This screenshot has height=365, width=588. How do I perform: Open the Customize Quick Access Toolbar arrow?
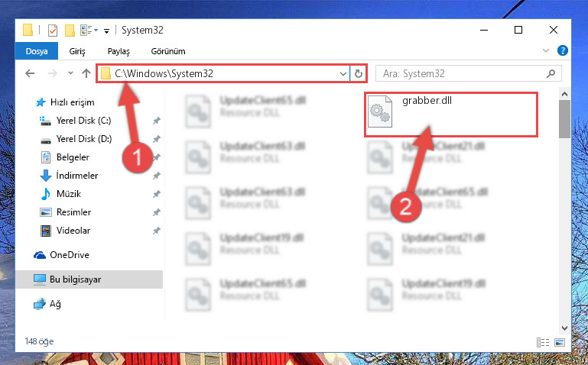106,31
